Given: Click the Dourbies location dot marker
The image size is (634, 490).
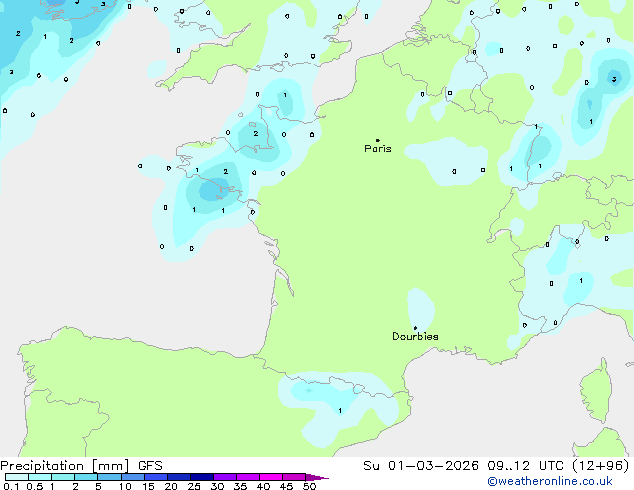Looking at the screenshot, I should (415, 328).
